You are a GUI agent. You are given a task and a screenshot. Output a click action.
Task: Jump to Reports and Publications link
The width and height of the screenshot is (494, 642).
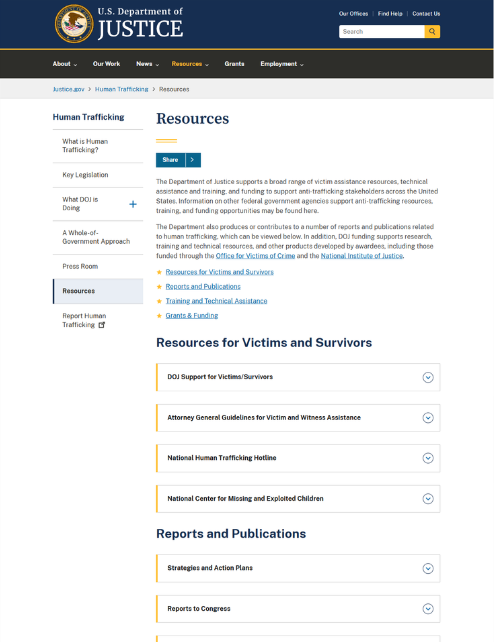click(203, 287)
